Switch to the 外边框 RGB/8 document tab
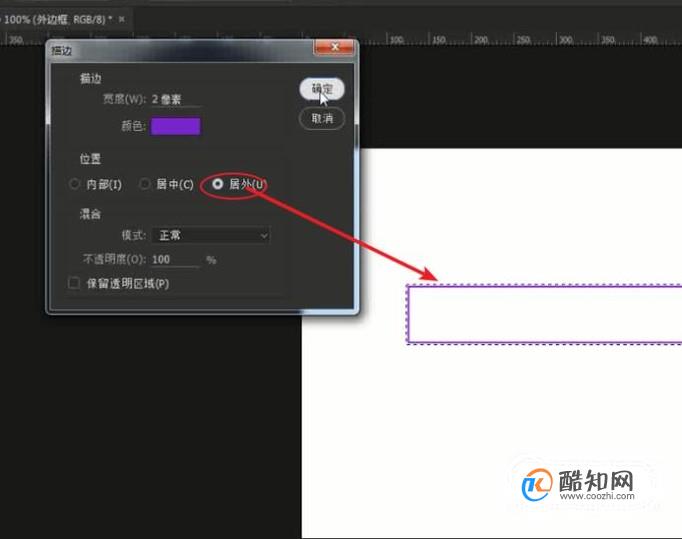 tap(58, 19)
